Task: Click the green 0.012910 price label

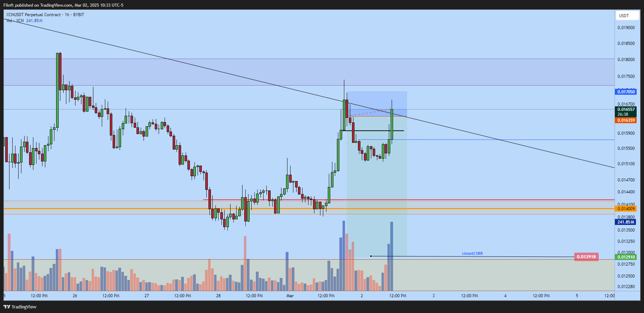Action: (x=626, y=257)
